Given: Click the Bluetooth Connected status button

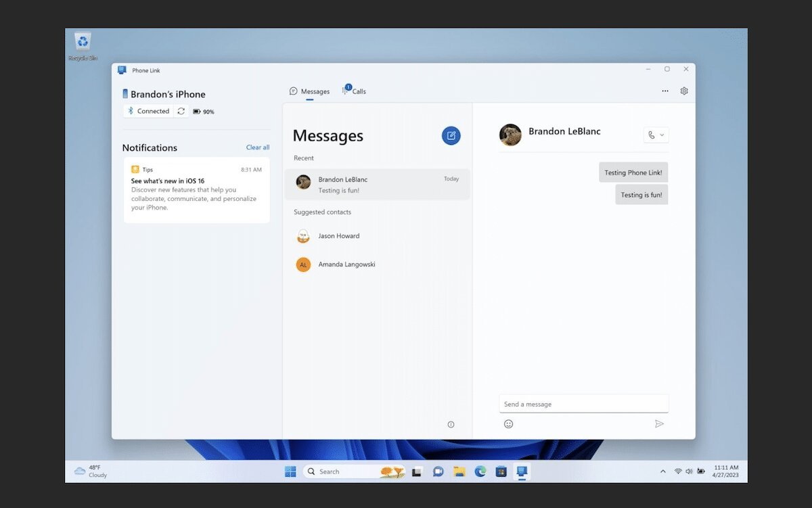Looking at the screenshot, I should click(x=149, y=111).
